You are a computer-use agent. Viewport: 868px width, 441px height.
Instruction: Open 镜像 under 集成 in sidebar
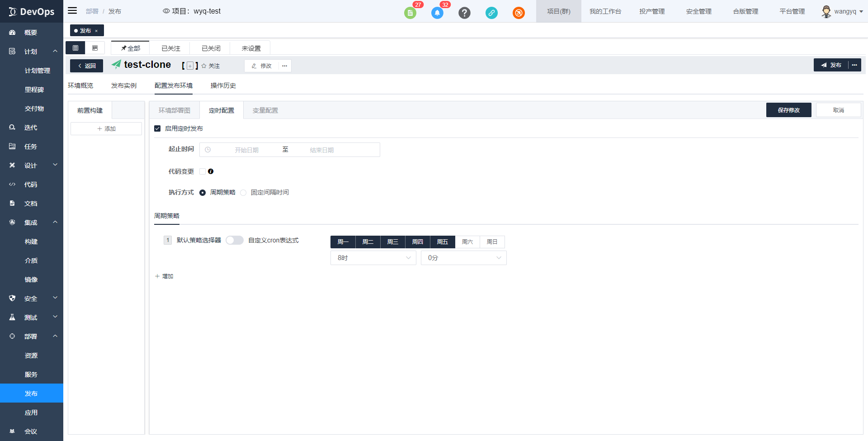point(31,279)
